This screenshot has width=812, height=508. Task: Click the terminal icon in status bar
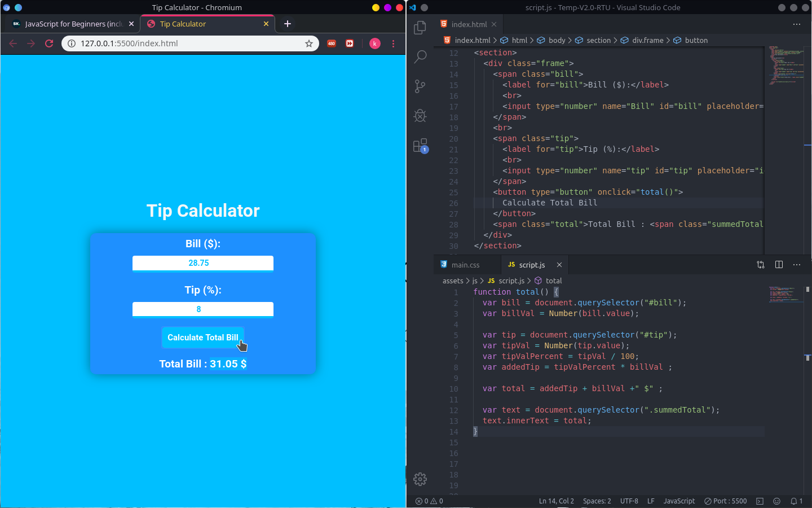(760, 501)
